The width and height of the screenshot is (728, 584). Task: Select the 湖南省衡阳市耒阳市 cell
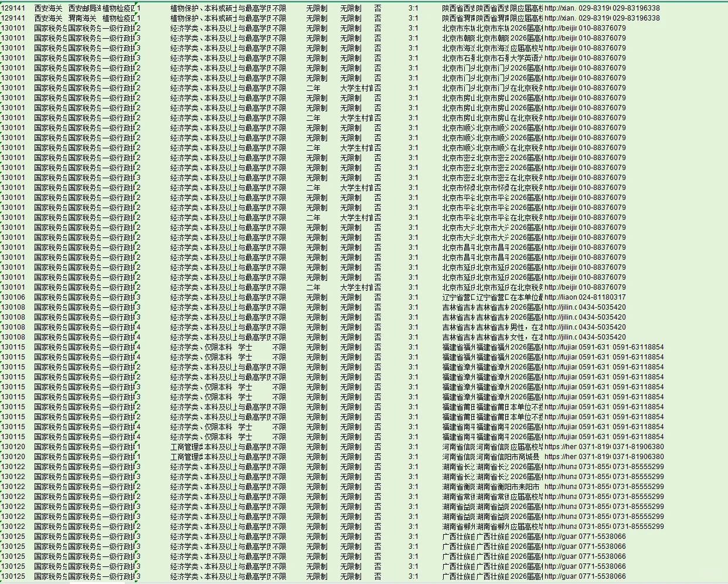(508, 487)
